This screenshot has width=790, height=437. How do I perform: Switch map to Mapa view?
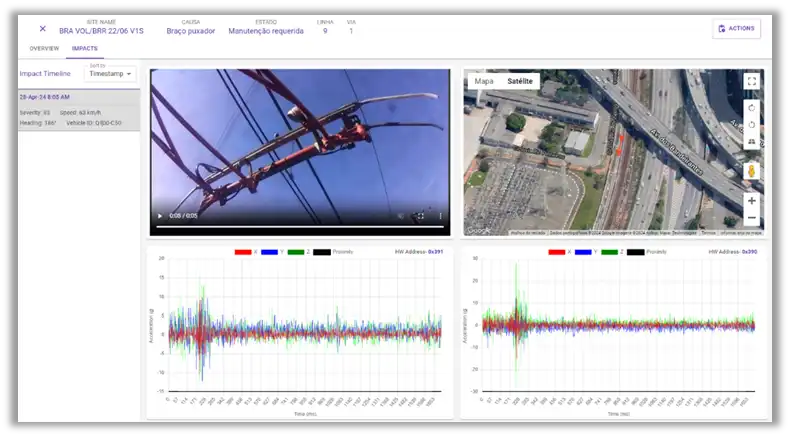(484, 81)
